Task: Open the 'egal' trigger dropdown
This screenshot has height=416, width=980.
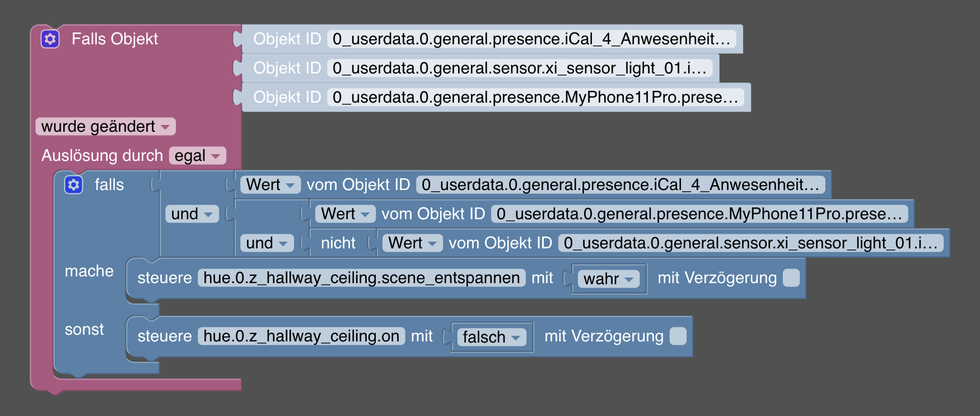Action: click(x=197, y=155)
